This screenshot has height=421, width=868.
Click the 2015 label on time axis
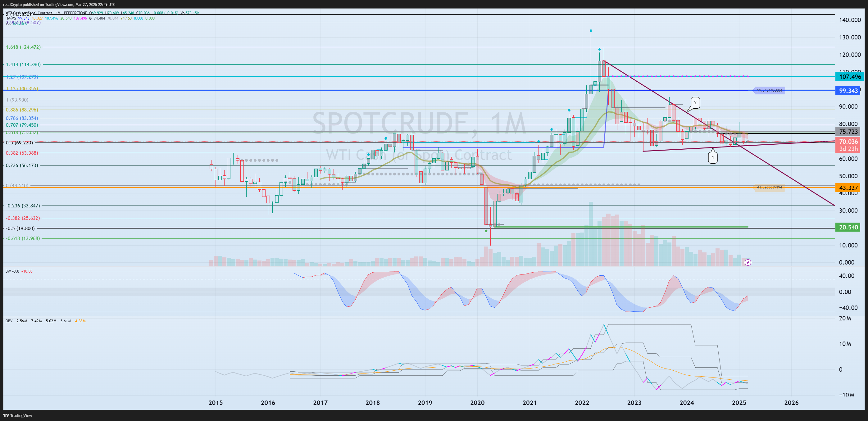pos(216,403)
